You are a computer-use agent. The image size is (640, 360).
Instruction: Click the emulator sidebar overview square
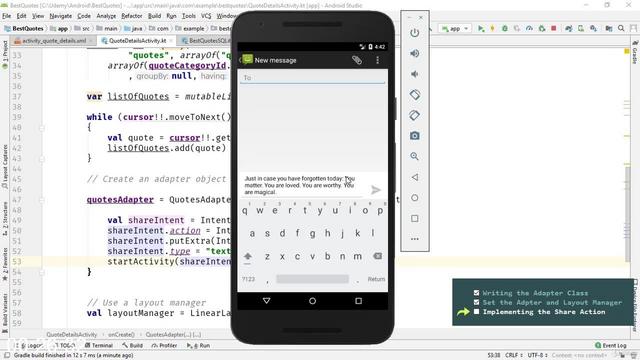click(414, 218)
